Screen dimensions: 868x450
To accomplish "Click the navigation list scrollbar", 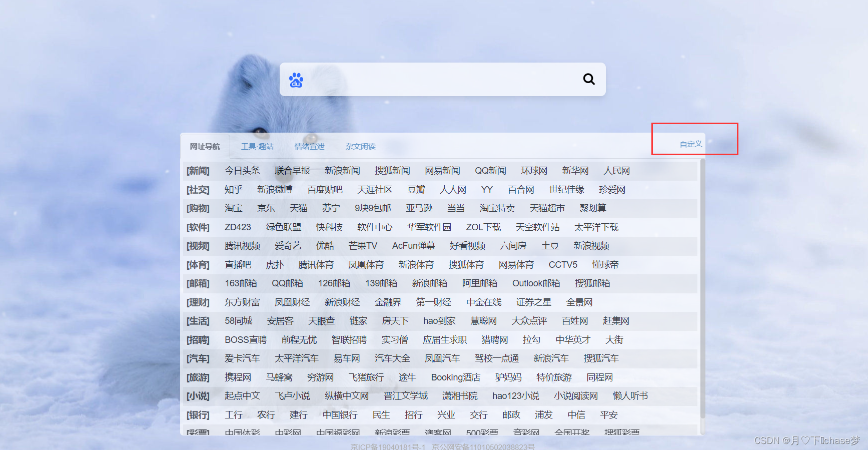I will click(x=702, y=288).
